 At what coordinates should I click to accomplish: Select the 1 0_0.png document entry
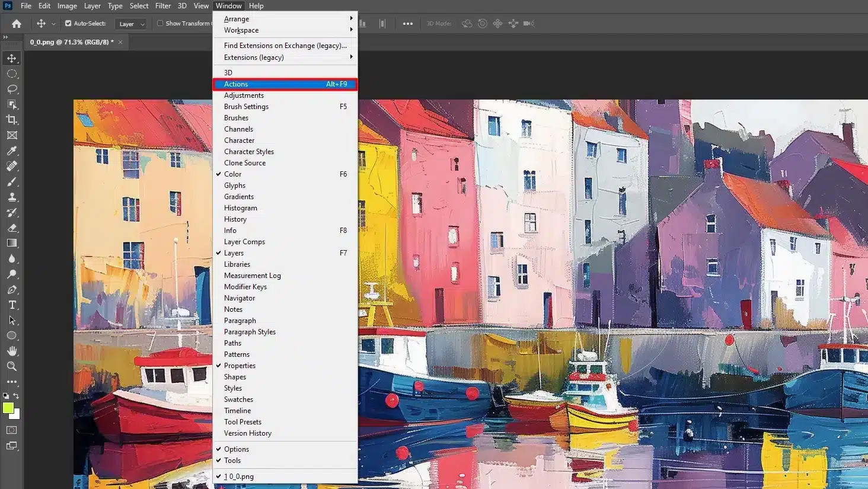point(285,477)
